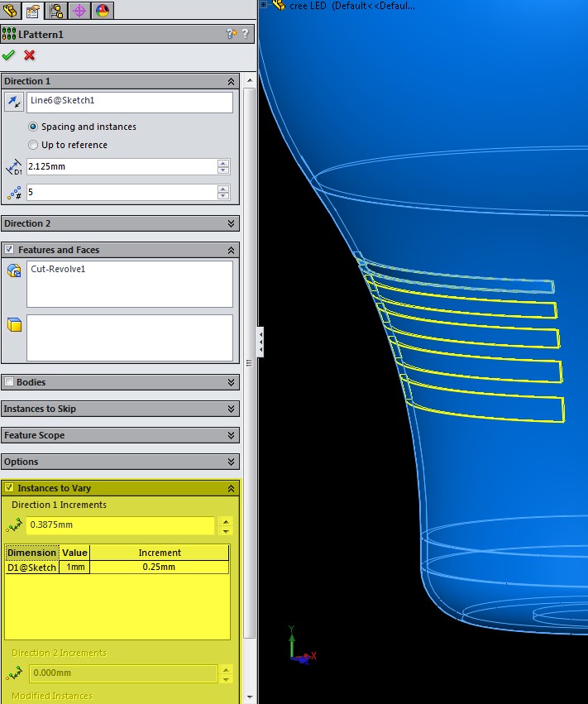The width and height of the screenshot is (588, 704).
Task: Reverse Direction 1 pattern direction
Action: tap(14, 102)
